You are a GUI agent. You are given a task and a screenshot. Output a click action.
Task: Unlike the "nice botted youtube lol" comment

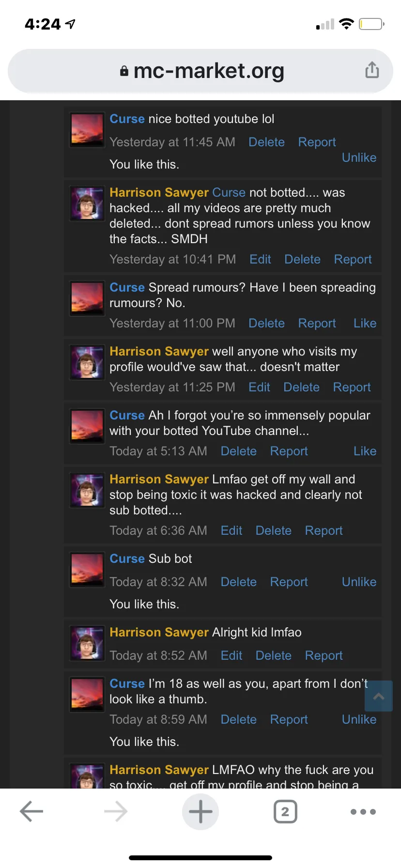[x=359, y=157]
